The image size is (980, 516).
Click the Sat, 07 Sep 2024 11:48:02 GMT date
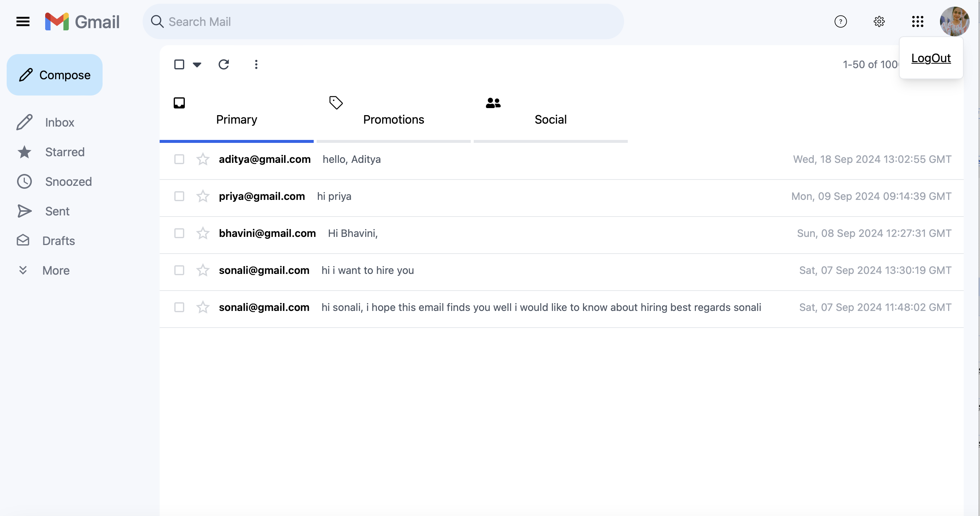click(875, 307)
